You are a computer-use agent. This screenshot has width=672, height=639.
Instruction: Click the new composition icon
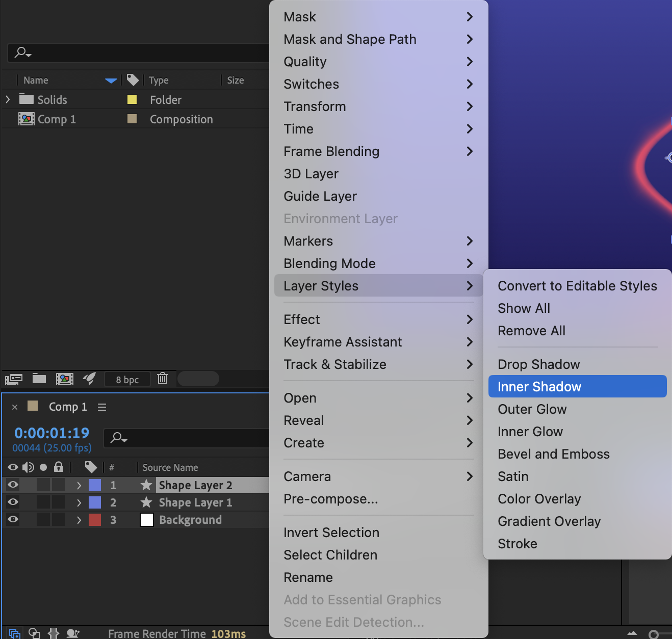pyautogui.click(x=64, y=379)
